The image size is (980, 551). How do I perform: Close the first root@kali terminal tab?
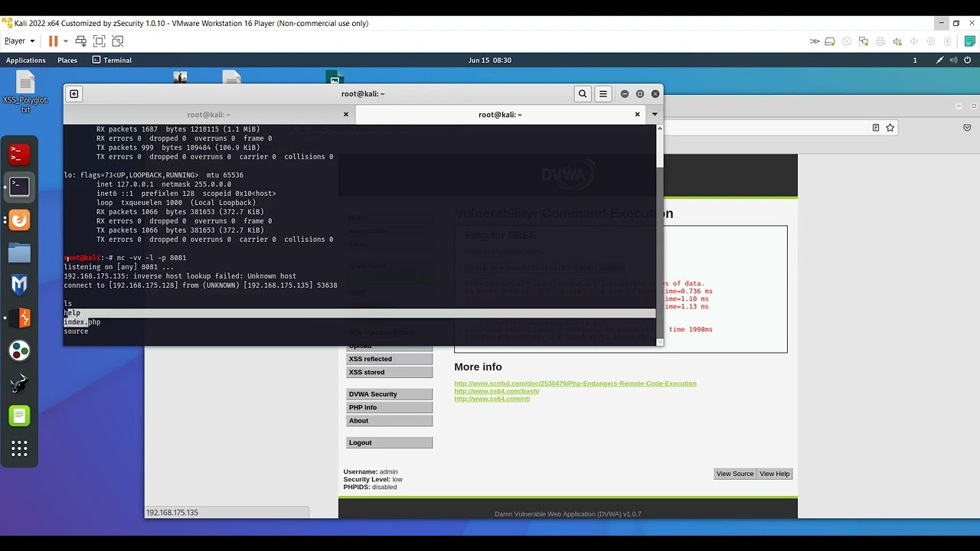pyautogui.click(x=346, y=115)
